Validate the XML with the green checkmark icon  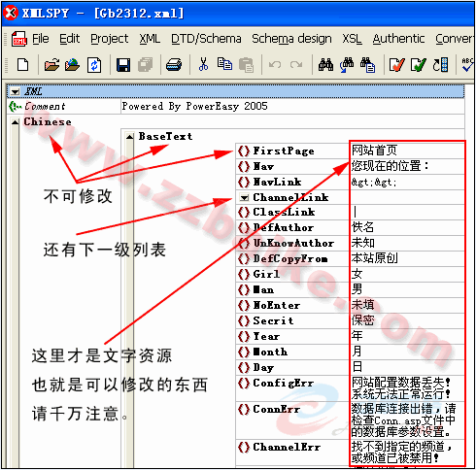coord(418,65)
